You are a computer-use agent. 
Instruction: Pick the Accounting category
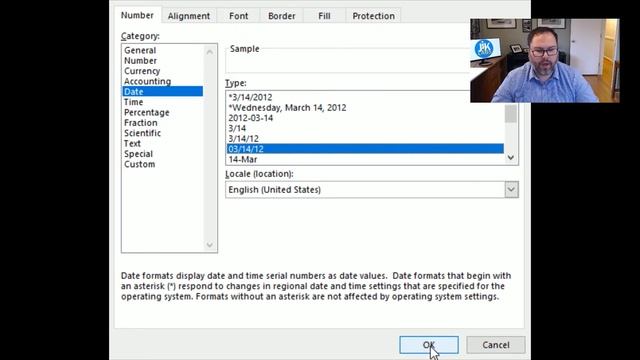click(x=162, y=81)
